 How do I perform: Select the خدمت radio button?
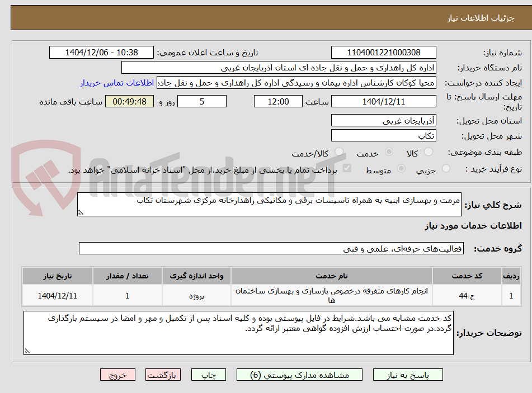tap(389, 152)
